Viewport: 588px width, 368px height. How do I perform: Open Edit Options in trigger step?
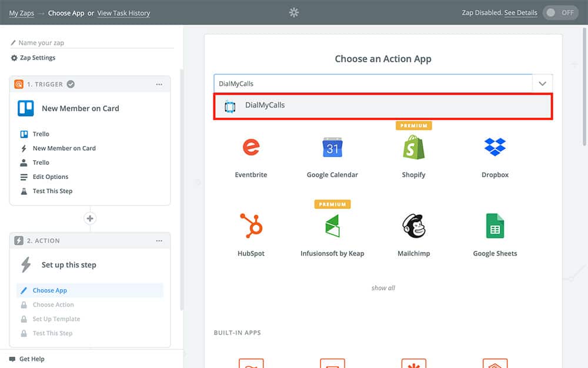(x=50, y=177)
